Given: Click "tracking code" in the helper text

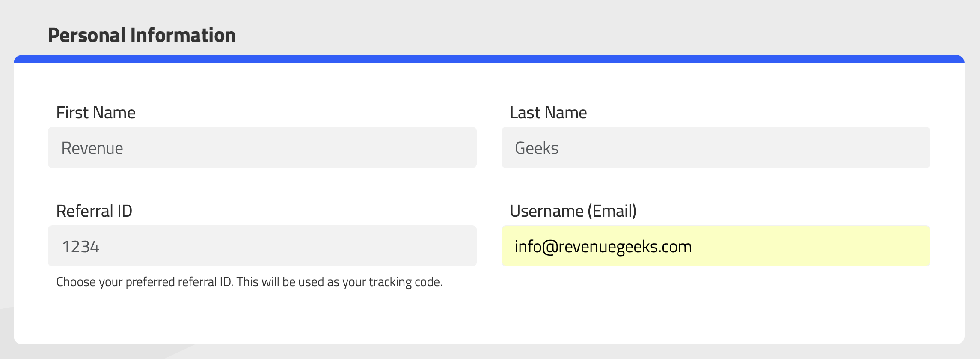Looking at the screenshot, I should (x=405, y=282).
